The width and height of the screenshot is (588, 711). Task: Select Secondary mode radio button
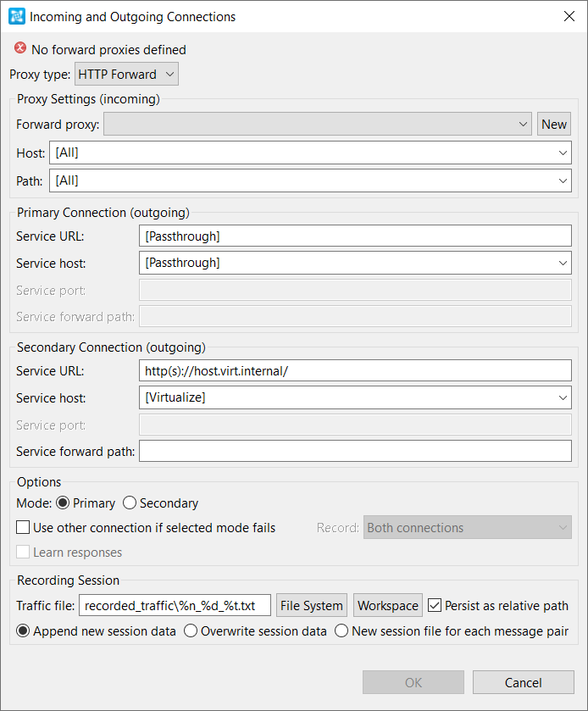point(130,503)
